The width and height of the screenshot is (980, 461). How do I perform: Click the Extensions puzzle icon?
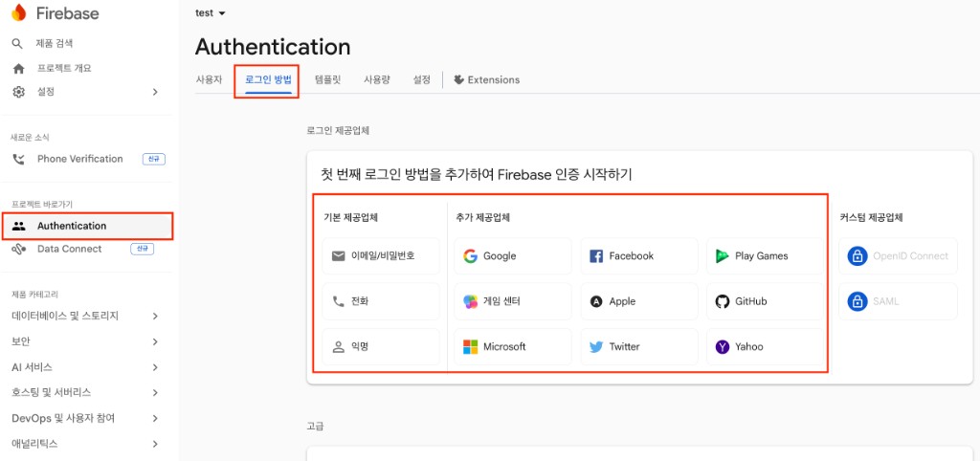pyautogui.click(x=458, y=80)
